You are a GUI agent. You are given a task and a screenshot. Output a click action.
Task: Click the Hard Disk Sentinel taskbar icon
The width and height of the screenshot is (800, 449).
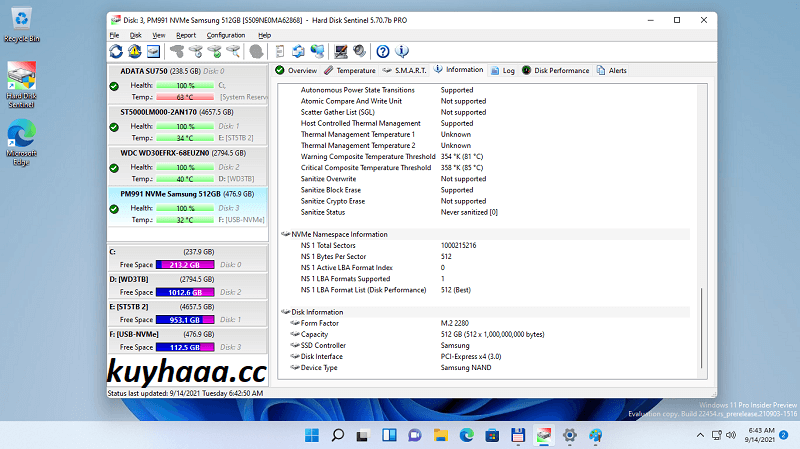(x=544, y=435)
